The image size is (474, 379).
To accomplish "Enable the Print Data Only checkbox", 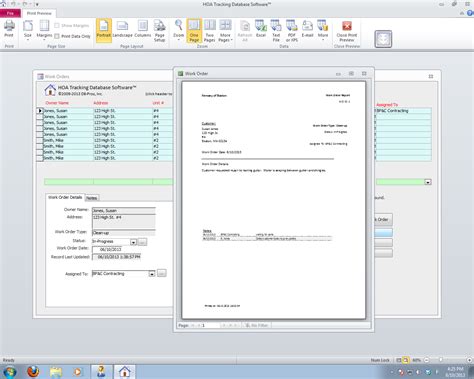I will point(57,36).
